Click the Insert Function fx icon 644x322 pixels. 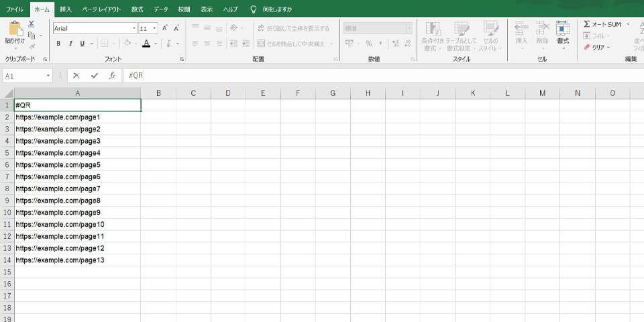coord(112,76)
